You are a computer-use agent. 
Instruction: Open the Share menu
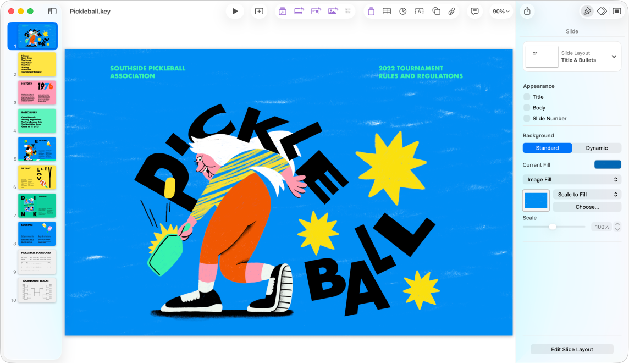[x=527, y=11]
